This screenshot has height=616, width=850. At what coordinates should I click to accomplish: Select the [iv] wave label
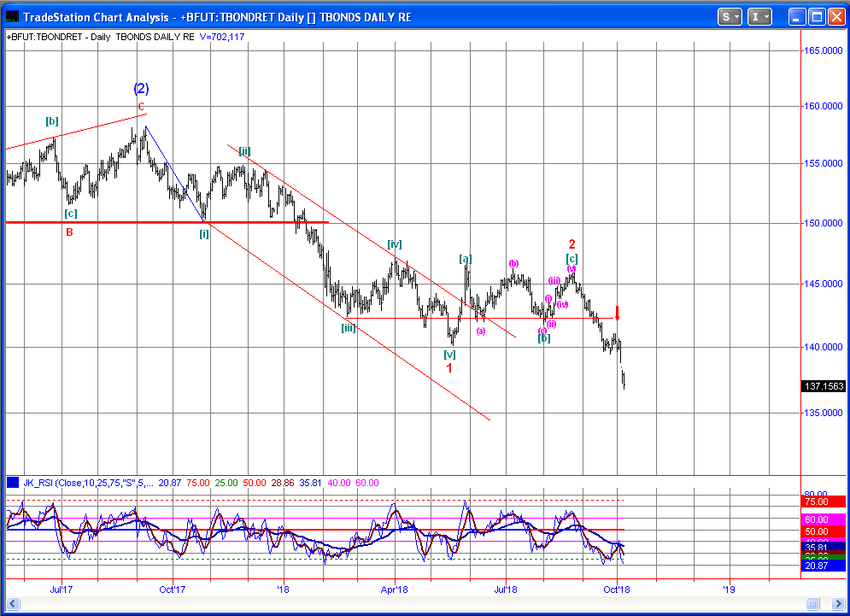pos(395,244)
